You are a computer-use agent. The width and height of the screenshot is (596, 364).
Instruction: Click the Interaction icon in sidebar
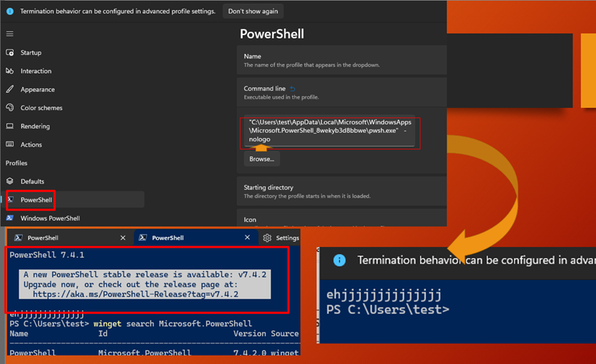(x=10, y=71)
